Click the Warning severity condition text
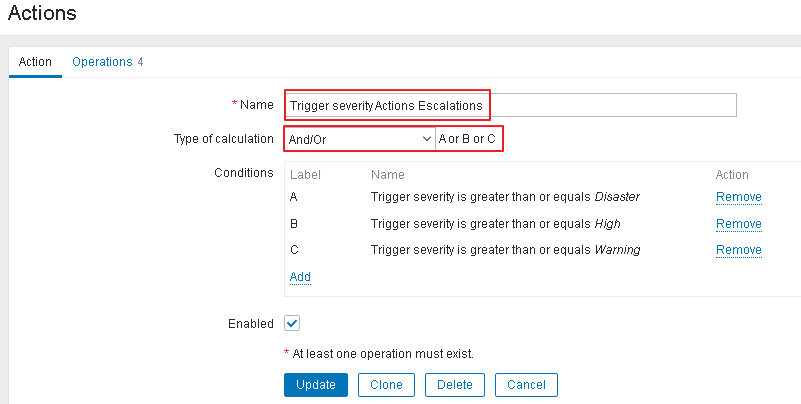Screen dimensions: 801x404 [505, 250]
